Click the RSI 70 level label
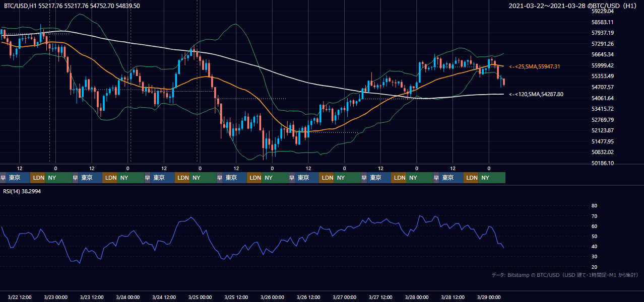 coord(594,216)
